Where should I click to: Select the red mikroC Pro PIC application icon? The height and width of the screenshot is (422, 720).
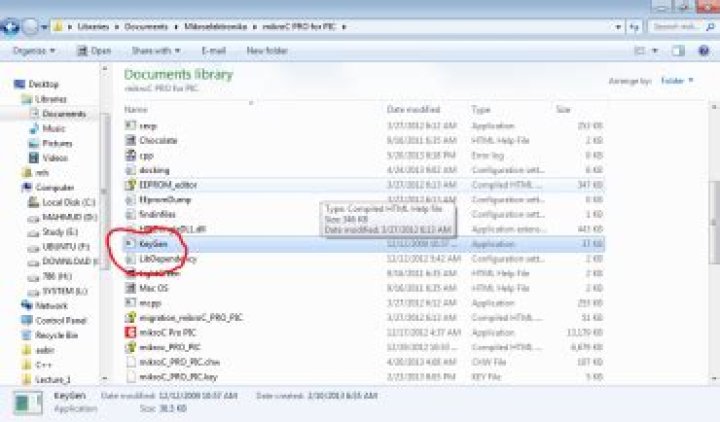click(131, 332)
